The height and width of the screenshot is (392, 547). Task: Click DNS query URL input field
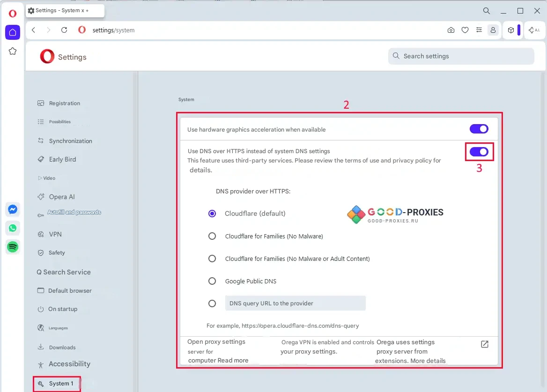tap(295, 303)
